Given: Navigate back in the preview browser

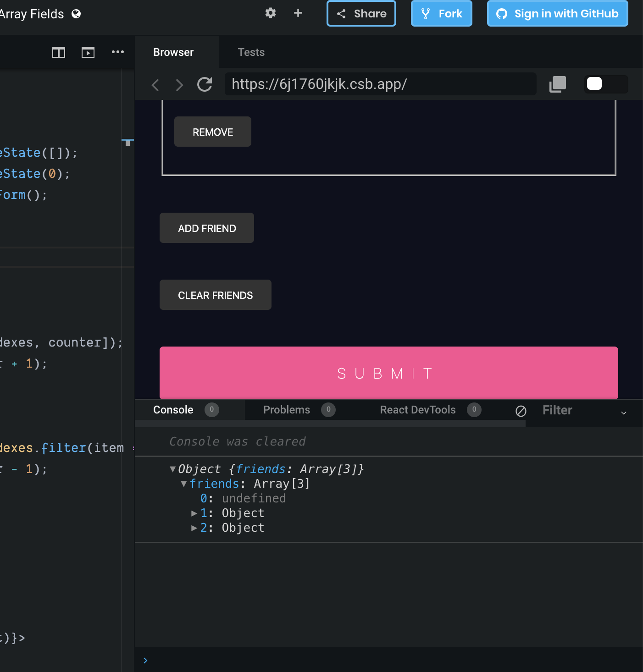Looking at the screenshot, I should [x=155, y=85].
